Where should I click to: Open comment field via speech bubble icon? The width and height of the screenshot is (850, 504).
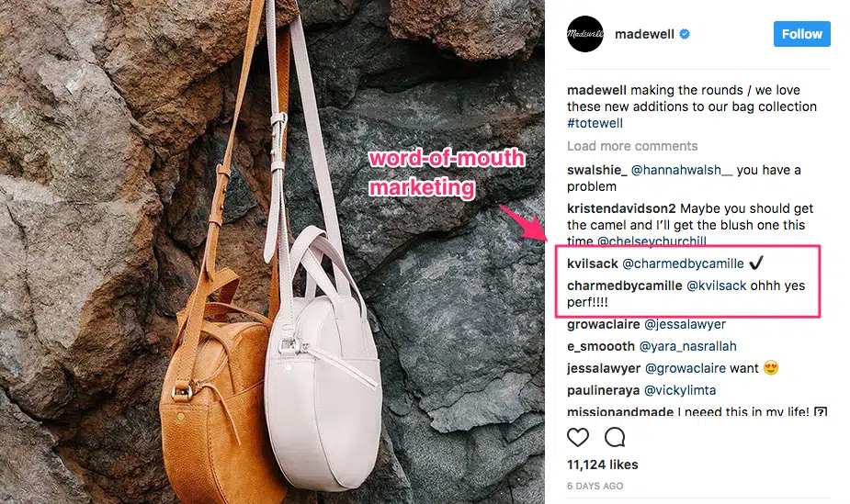616,437
